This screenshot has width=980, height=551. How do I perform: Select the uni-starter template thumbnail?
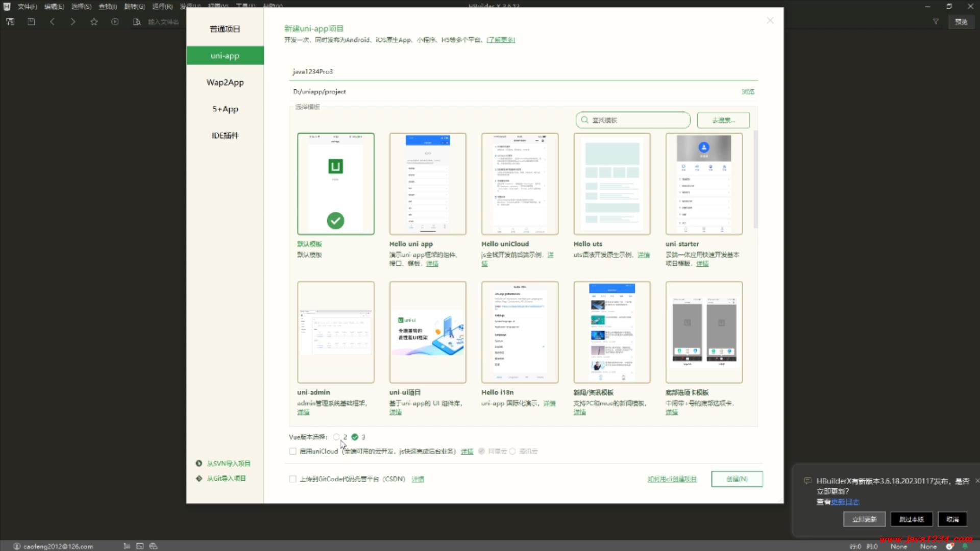coord(704,184)
